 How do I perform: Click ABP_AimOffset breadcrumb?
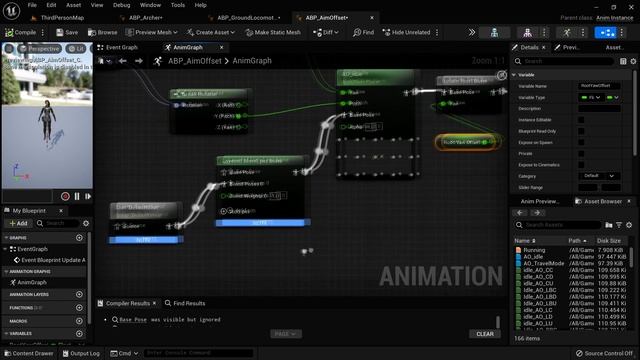(195, 61)
